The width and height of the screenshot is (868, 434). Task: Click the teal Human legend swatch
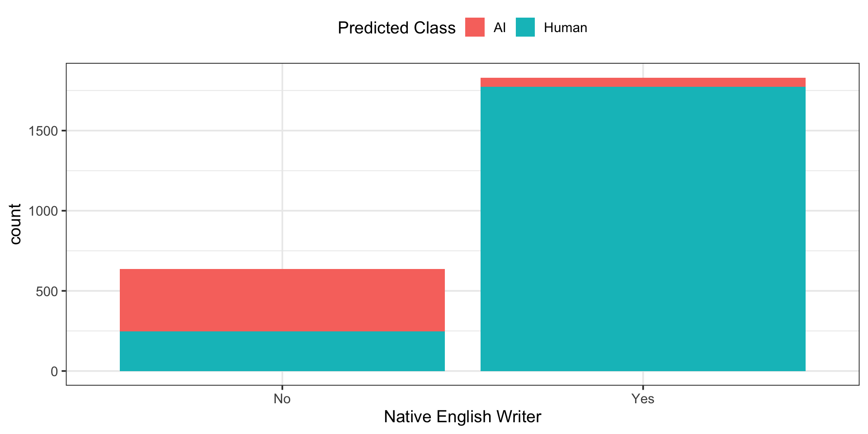pyautogui.click(x=525, y=28)
